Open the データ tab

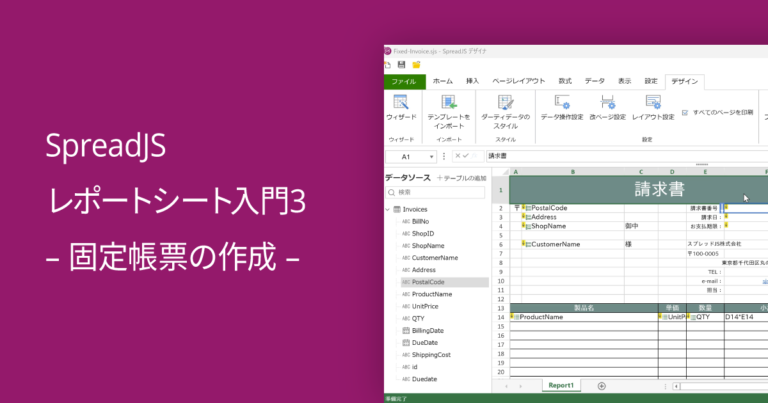tap(595, 81)
